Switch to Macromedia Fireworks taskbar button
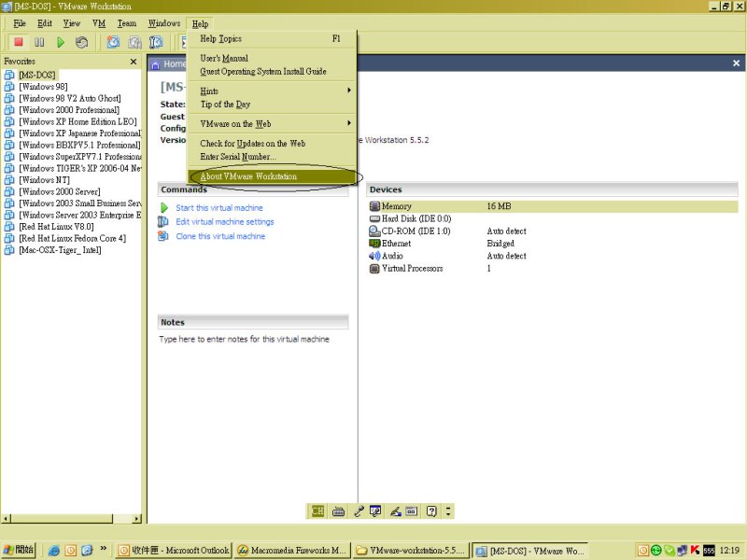Image resolution: width=747 pixels, height=560 pixels. (292, 551)
